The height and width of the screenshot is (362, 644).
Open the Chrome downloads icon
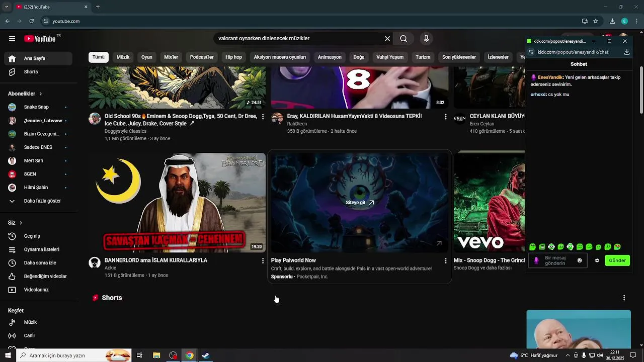(x=612, y=21)
